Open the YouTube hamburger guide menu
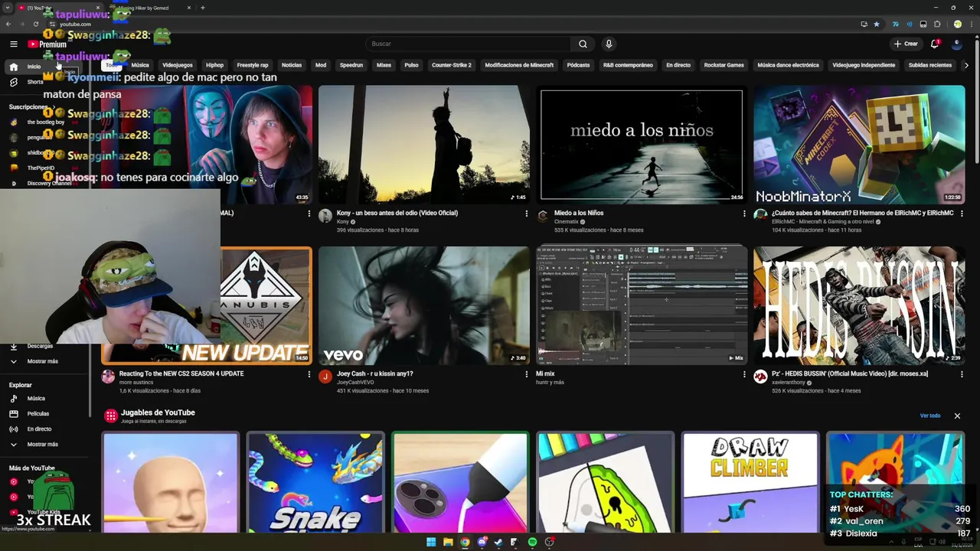Screen dimensions: 980x551 pos(14,44)
